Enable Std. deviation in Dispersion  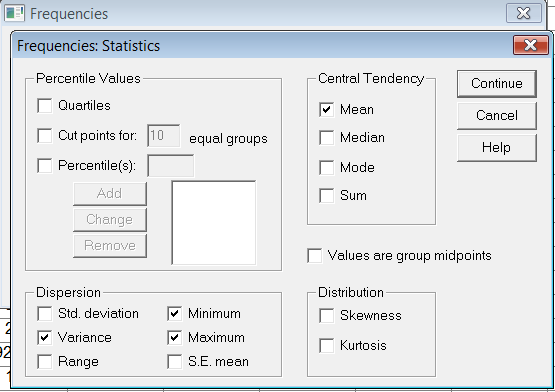[x=45, y=314]
